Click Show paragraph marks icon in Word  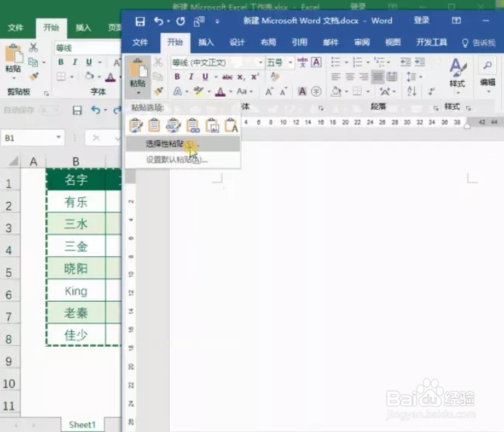coord(431,92)
